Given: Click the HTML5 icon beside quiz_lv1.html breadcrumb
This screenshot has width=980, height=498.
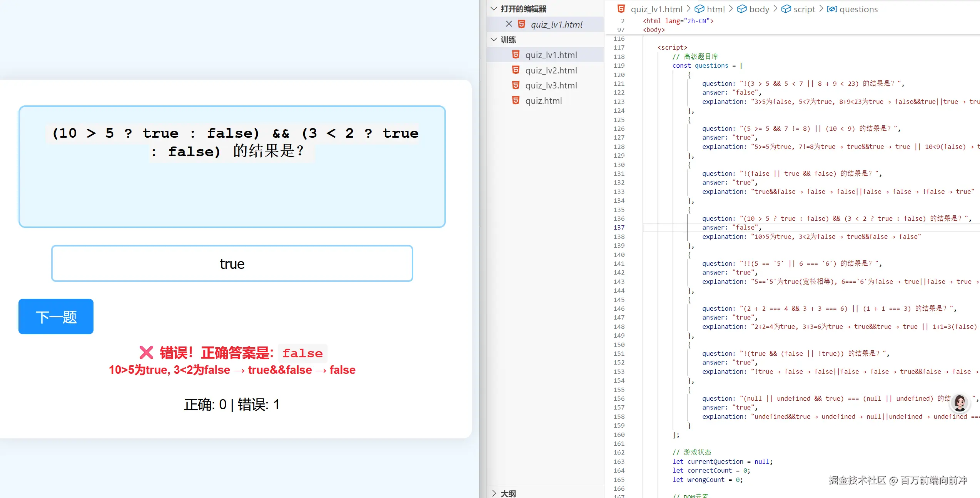Looking at the screenshot, I should [621, 9].
